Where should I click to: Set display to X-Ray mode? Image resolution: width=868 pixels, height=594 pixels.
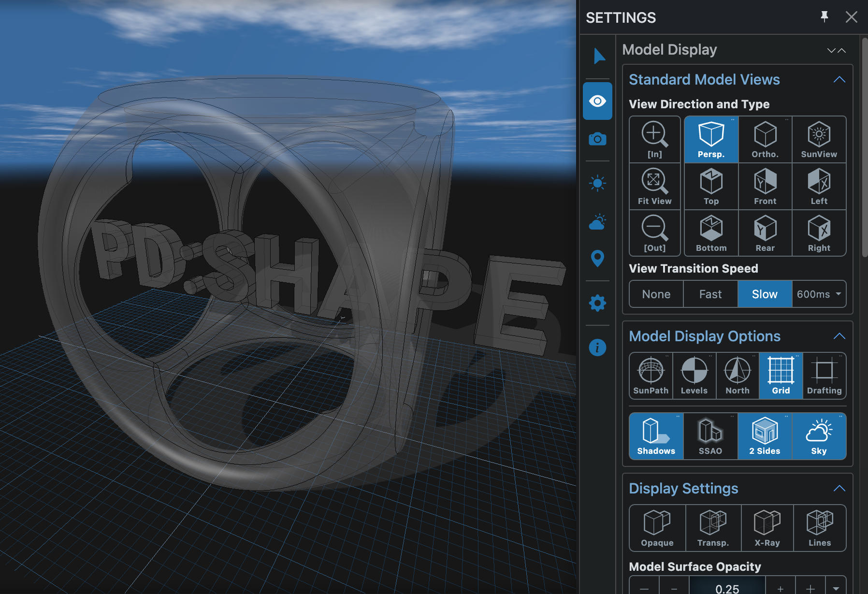coord(767,528)
